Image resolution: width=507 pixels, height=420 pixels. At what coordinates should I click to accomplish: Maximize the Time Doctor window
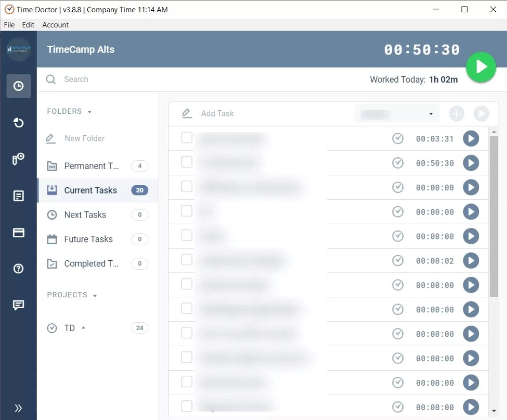coord(464,9)
